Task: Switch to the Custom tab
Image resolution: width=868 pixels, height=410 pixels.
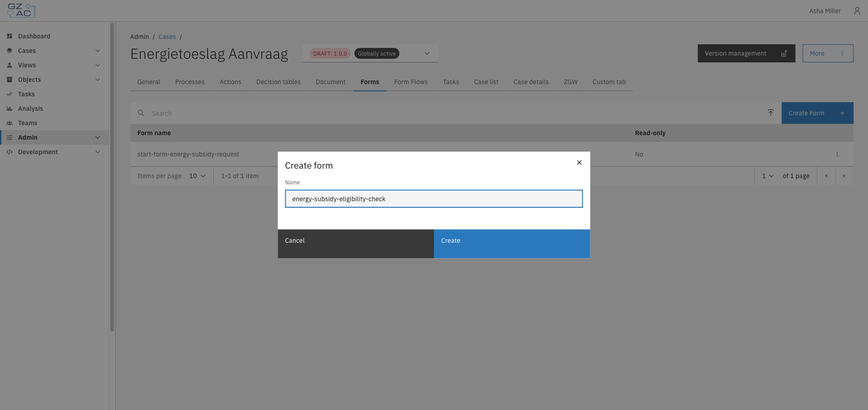Action: pyautogui.click(x=609, y=82)
